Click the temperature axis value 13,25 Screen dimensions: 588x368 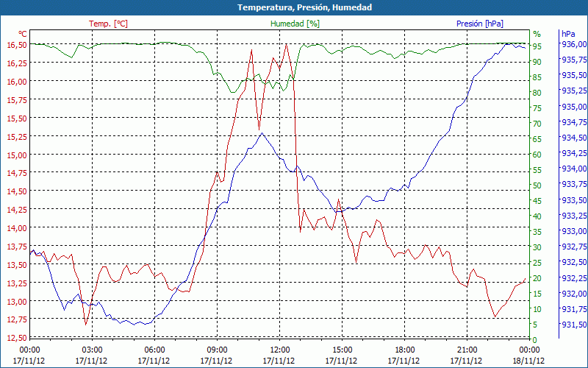pos(17,283)
